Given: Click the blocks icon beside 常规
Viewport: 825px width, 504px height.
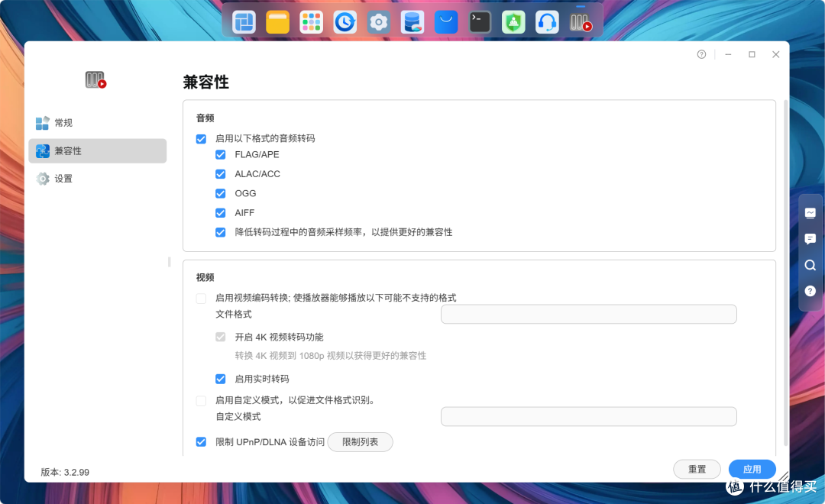Looking at the screenshot, I should [43, 123].
